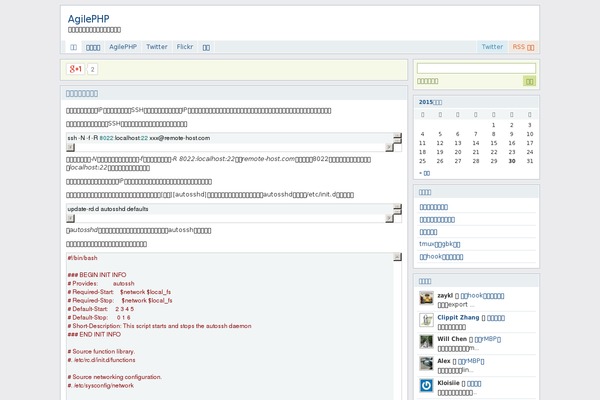
Task: Click up arrow on the bash script box
Action: point(398,257)
